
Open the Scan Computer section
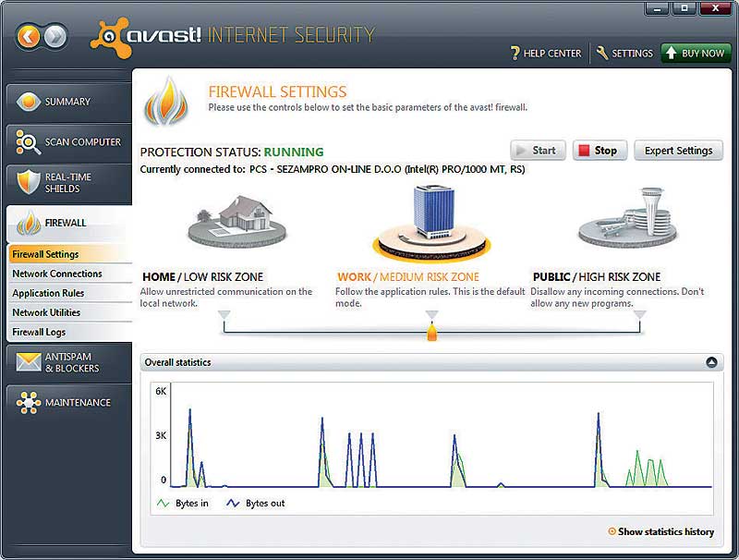click(x=68, y=142)
